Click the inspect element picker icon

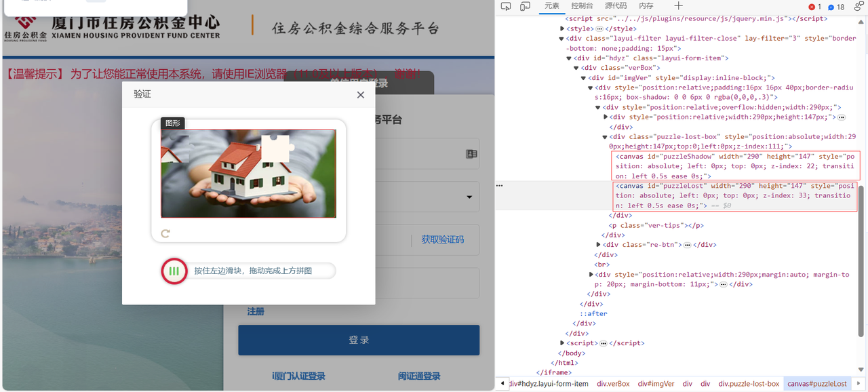(x=506, y=7)
